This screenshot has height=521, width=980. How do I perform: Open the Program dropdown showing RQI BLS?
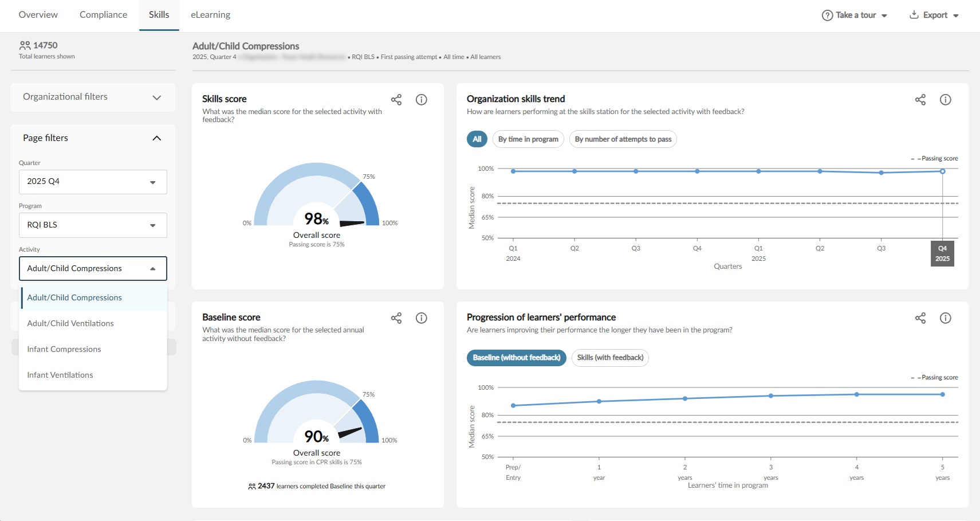(x=93, y=225)
